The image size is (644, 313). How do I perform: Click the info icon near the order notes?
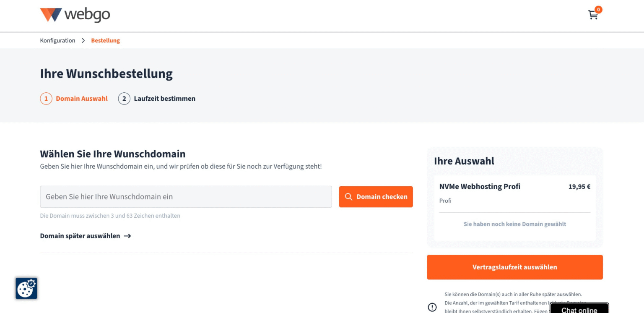(432, 307)
